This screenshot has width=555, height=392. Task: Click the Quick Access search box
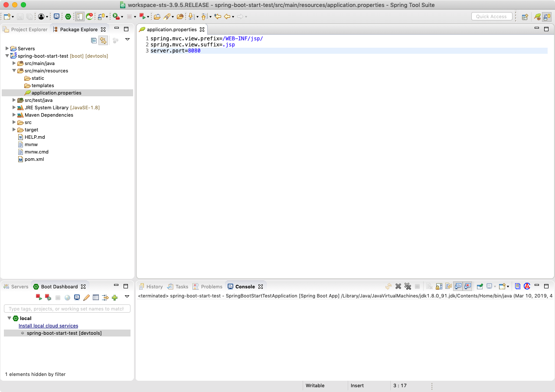click(491, 16)
